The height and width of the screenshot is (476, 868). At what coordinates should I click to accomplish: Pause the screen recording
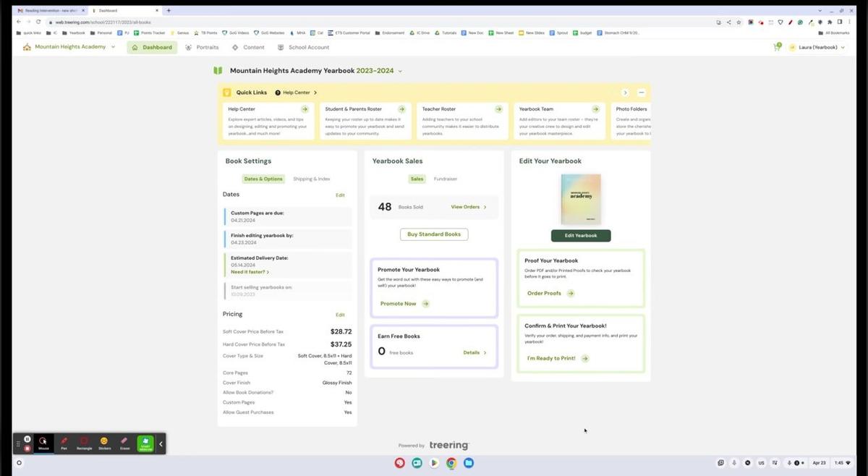click(x=27, y=438)
